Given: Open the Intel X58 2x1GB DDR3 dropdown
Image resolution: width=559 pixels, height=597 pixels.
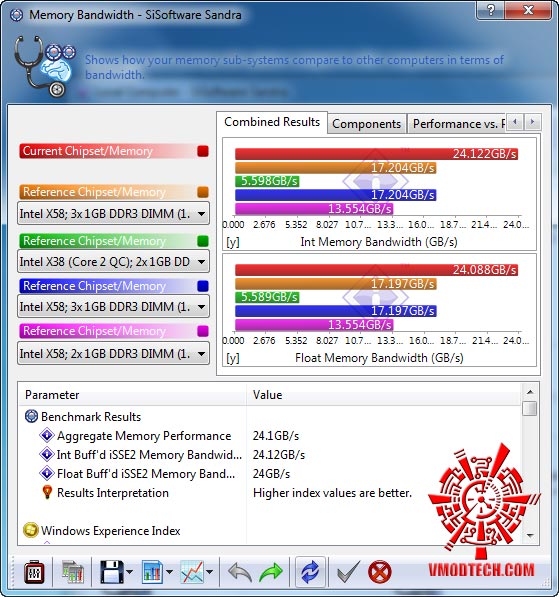Looking at the screenshot, I should (x=113, y=354).
